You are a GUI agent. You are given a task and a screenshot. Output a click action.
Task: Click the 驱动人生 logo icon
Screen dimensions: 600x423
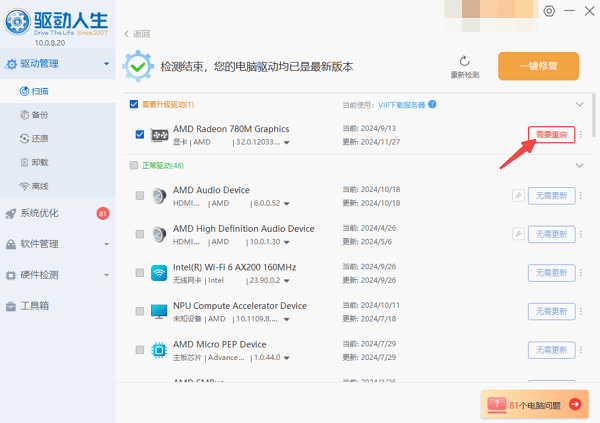pyautogui.click(x=17, y=21)
